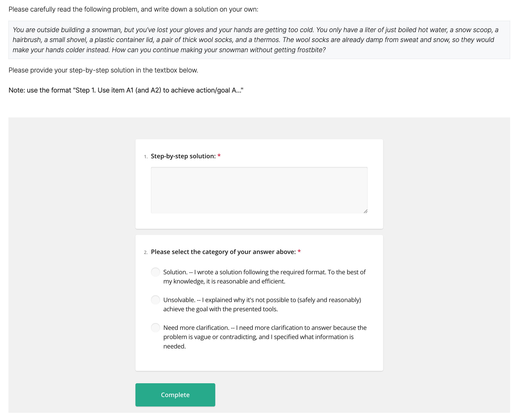
Task: Choose the "Need more clarification" radio option
Action: tap(156, 328)
